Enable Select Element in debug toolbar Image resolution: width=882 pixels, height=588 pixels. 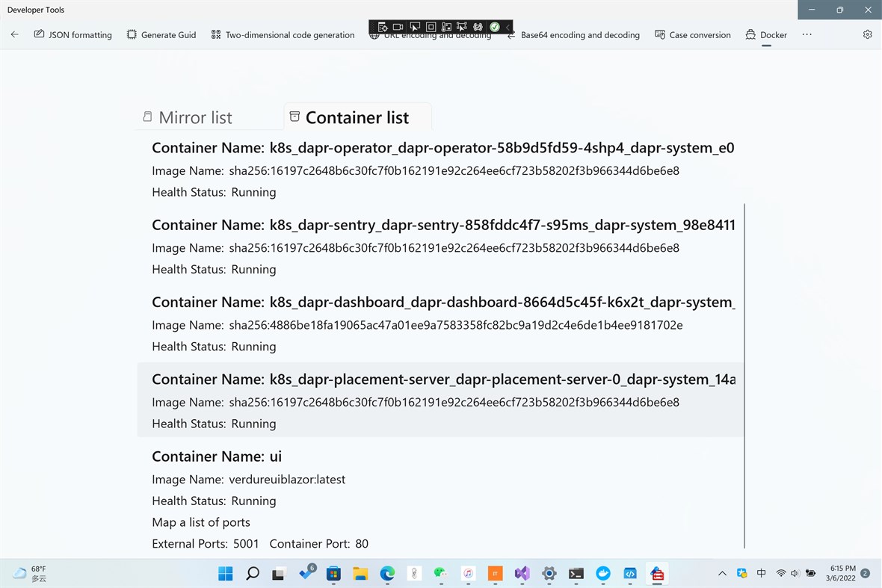(x=415, y=26)
